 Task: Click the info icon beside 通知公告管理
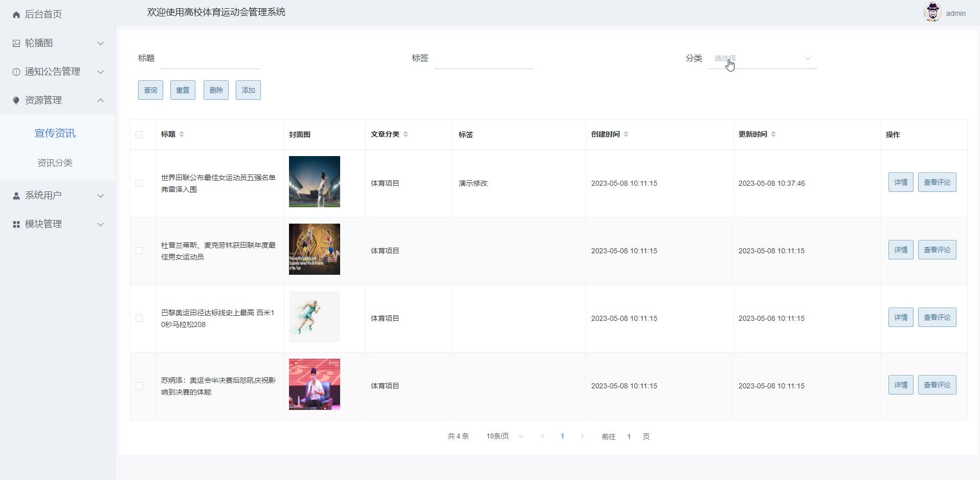(x=16, y=72)
